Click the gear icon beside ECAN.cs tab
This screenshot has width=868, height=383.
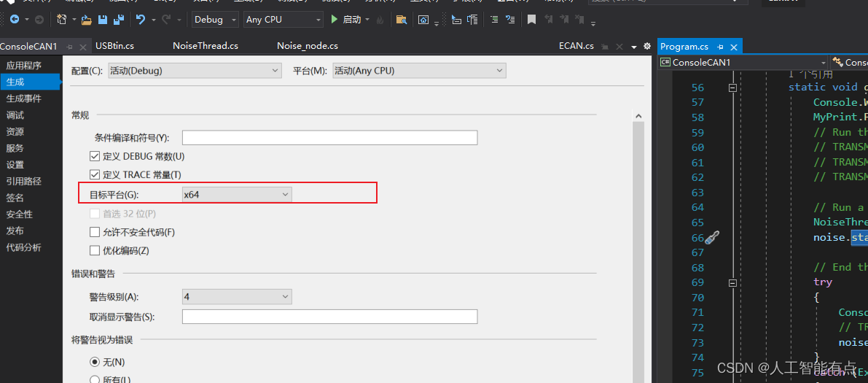click(647, 47)
